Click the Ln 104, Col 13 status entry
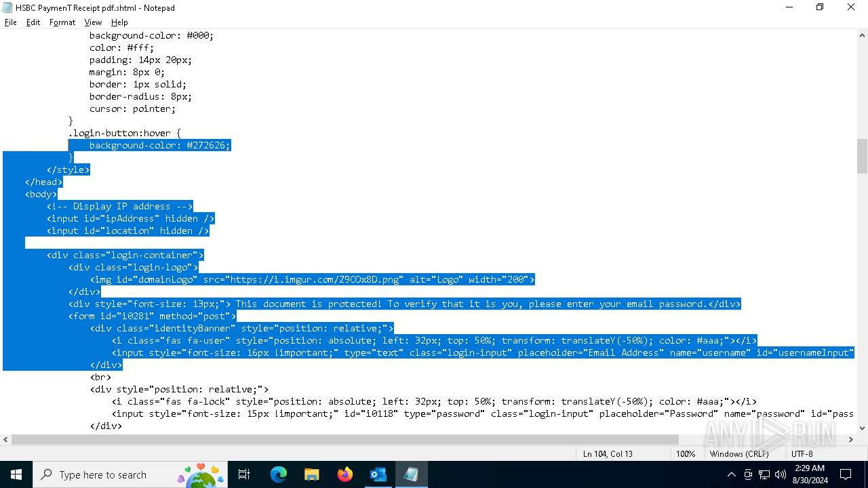868x488 pixels. tap(608, 453)
